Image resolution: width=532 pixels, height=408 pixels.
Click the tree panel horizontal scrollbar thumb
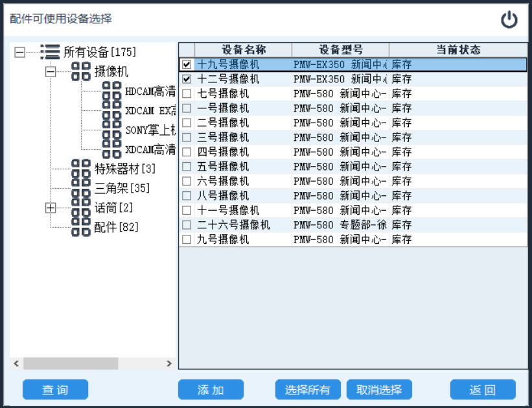(x=71, y=363)
